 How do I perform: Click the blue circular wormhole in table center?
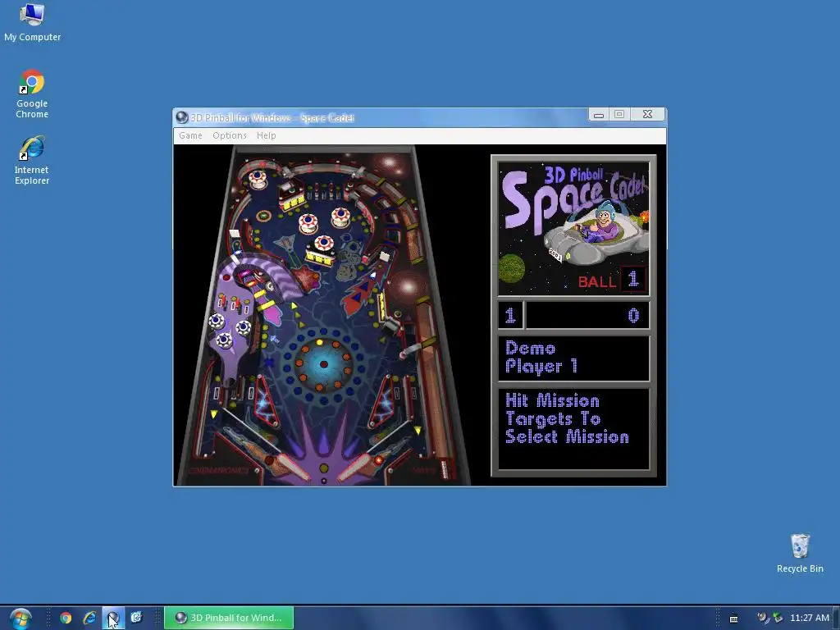pyautogui.click(x=323, y=364)
